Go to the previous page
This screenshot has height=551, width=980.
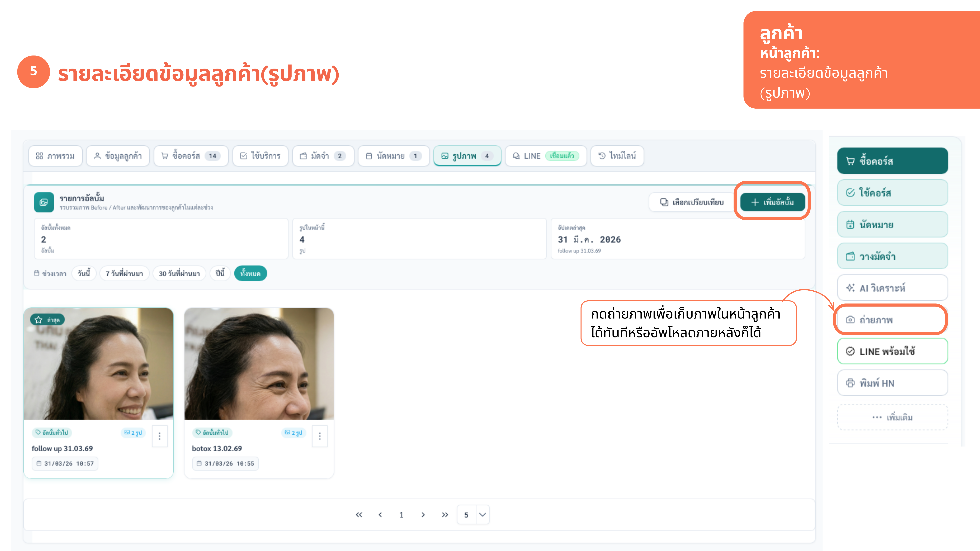[380, 515]
